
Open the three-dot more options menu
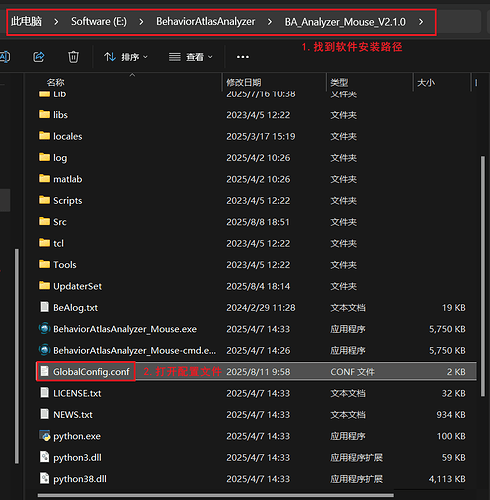tap(243, 57)
